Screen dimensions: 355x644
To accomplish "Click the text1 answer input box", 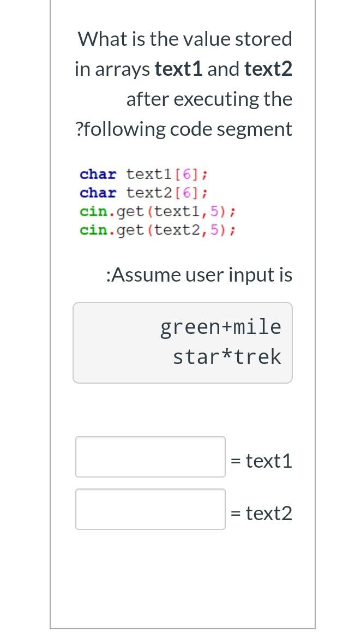I will coord(150,456).
